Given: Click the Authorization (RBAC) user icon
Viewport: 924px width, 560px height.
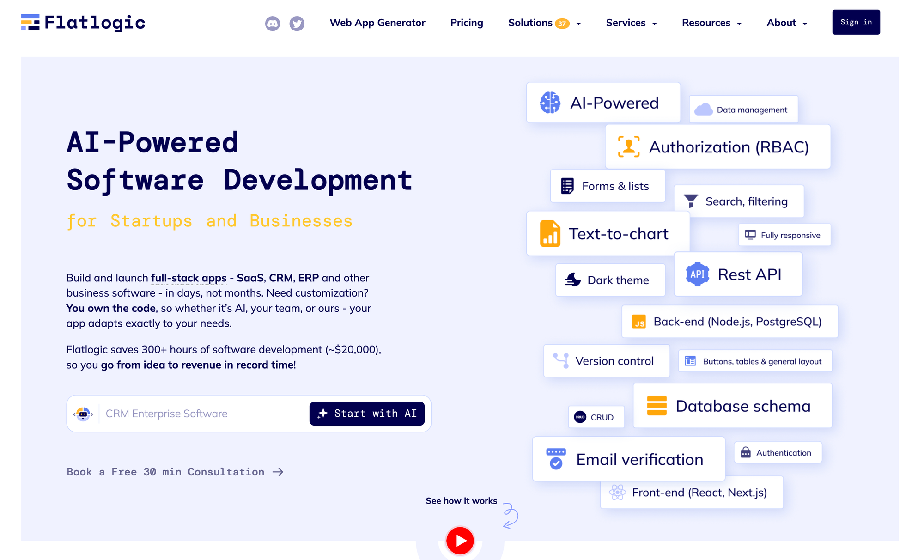Looking at the screenshot, I should coord(629,147).
